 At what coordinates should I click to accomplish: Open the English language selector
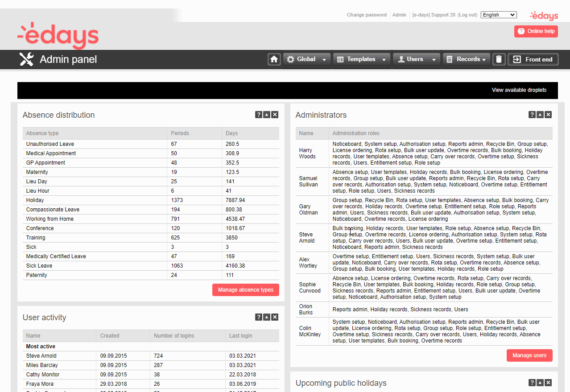[x=499, y=15]
